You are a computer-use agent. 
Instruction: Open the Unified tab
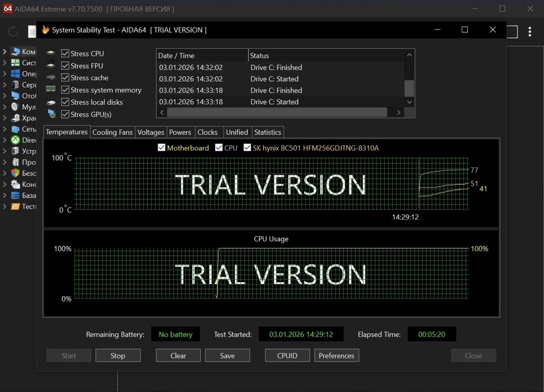[237, 132]
